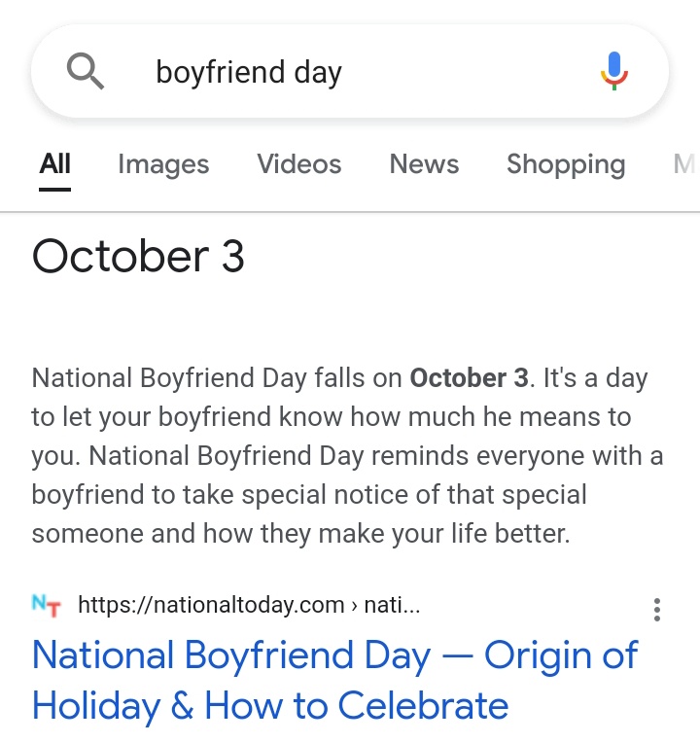Switch to the Videos tab
Screen dimensions: 700x743
(x=298, y=164)
